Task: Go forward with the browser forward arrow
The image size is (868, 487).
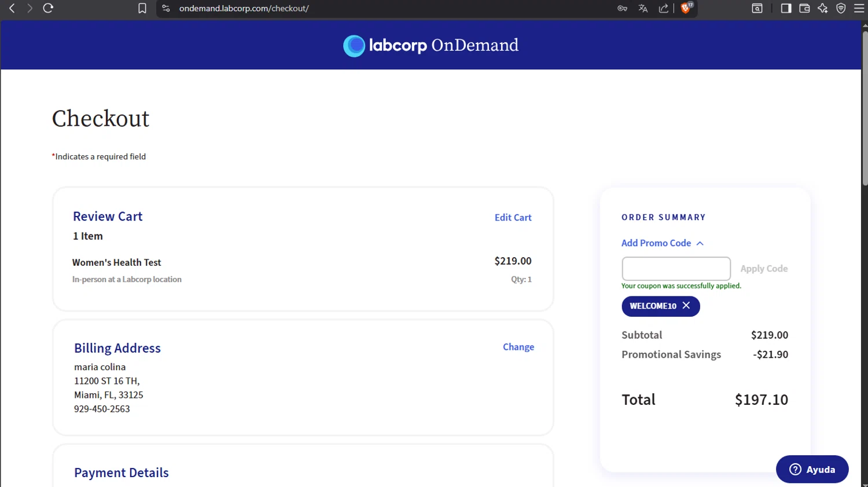Action: [x=30, y=8]
